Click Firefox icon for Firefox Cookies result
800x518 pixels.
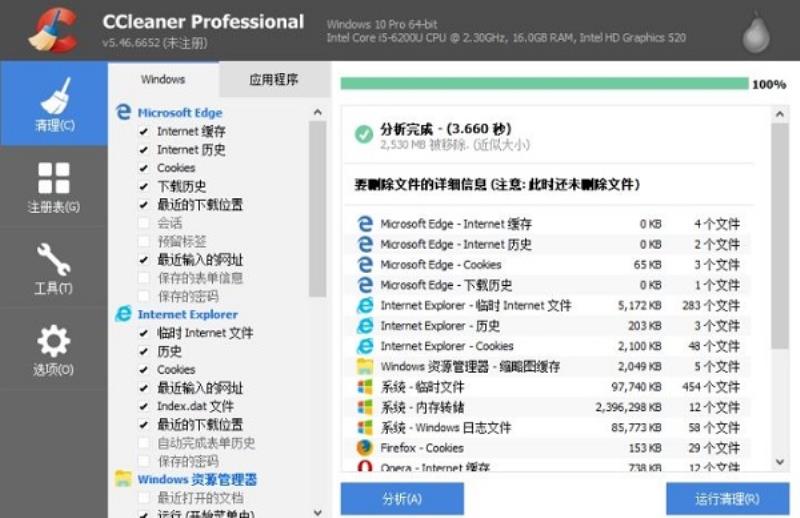pyautogui.click(x=365, y=448)
